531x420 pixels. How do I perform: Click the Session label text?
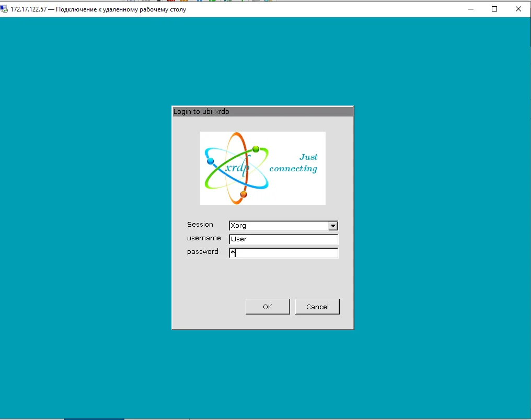click(x=200, y=225)
